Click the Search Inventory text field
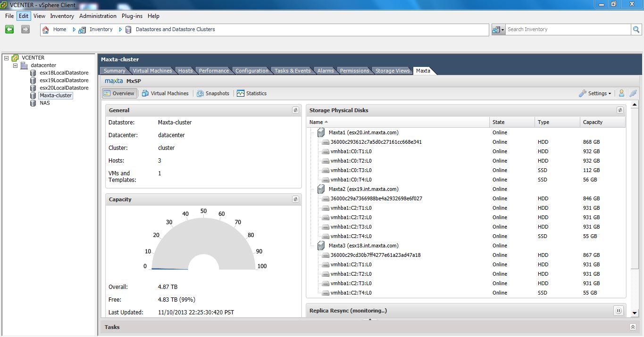The width and height of the screenshot is (644, 337). click(x=566, y=29)
